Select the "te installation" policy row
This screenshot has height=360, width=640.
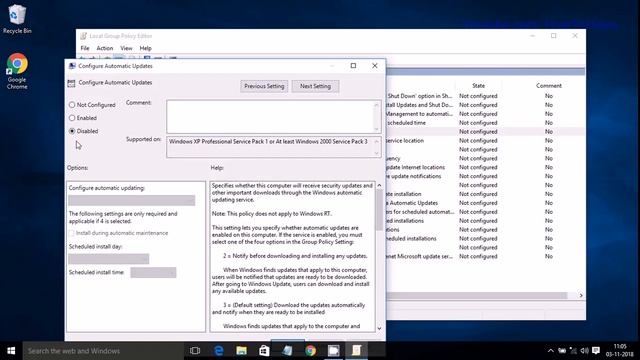coord(485,194)
